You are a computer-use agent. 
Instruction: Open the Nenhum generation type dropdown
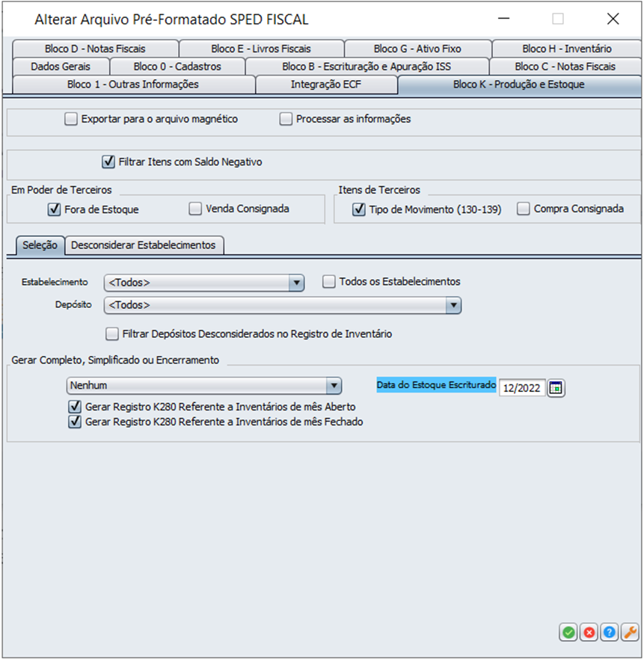click(x=204, y=385)
